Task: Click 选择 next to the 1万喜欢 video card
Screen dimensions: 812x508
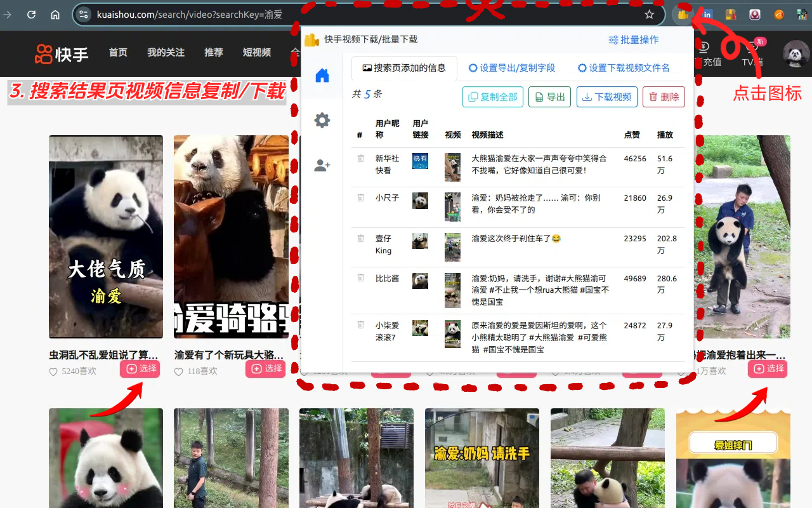Action: point(768,368)
